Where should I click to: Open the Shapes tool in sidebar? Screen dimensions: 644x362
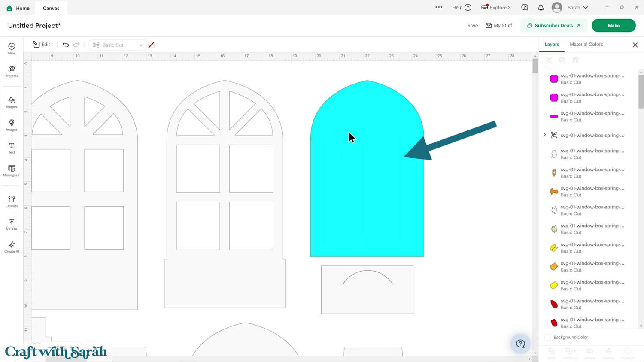[x=12, y=102]
